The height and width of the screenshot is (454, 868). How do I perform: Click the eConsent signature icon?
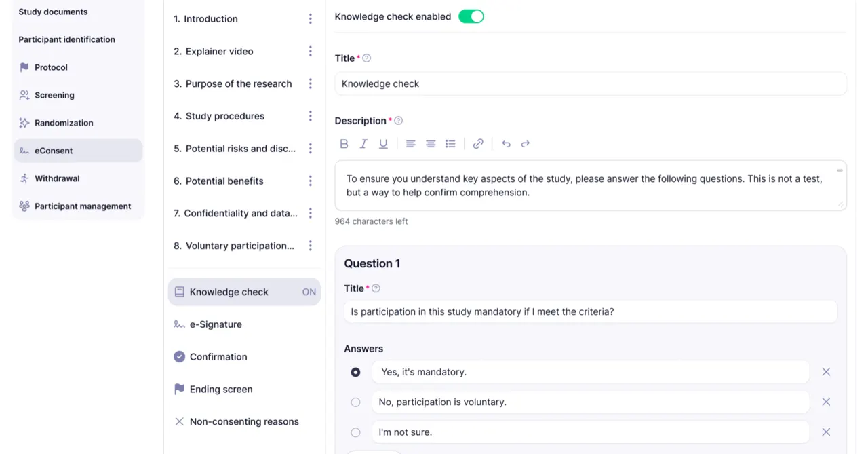tap(24, 151)
